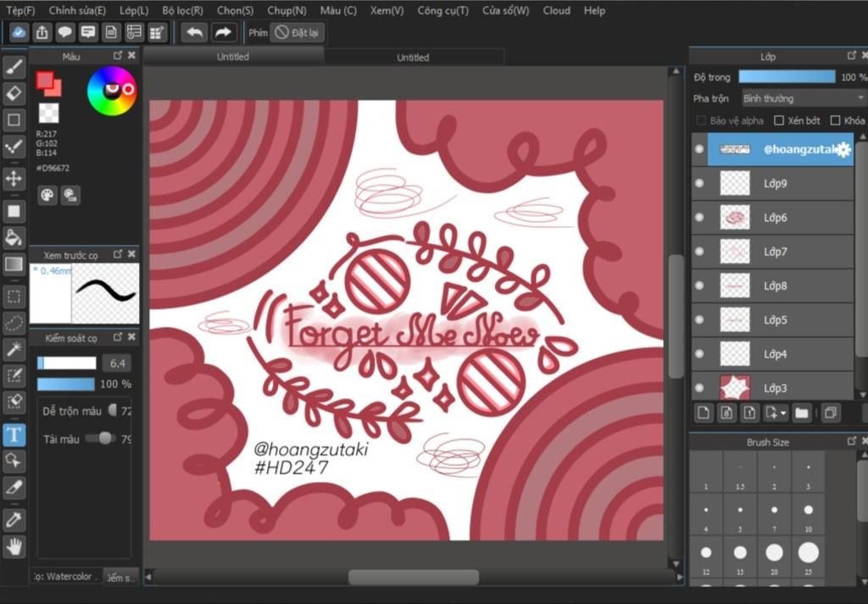Open the Pha trộn blending dropdown
This screenshot has width=868, height=604.
804,98
